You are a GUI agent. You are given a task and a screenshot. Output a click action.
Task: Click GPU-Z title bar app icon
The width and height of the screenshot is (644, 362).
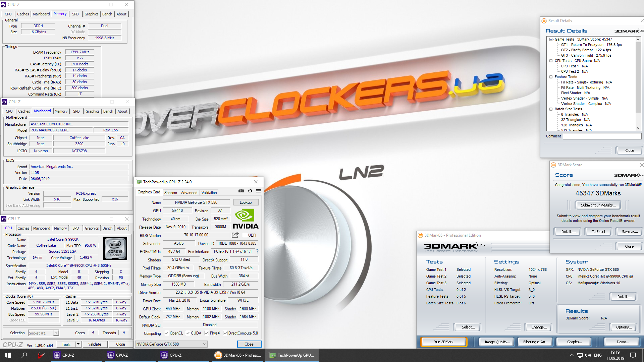click(139, 182)
